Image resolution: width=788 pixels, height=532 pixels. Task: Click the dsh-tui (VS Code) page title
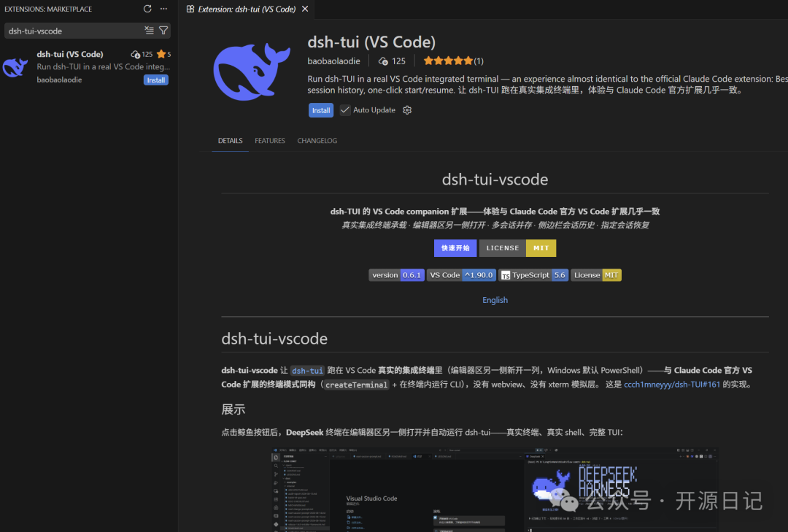tap(371, 42)
